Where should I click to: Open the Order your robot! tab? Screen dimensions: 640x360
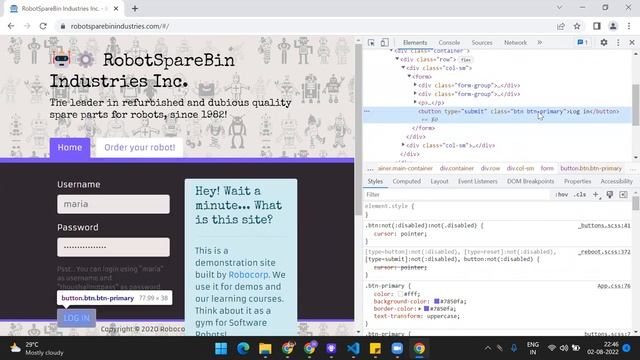(x=140, y=147)
